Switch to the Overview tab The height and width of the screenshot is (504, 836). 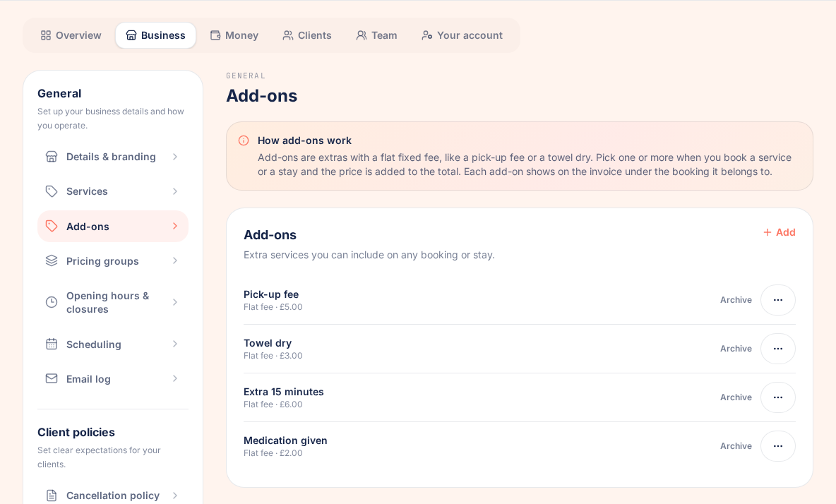pyautogui.click(x=71, y=35)
